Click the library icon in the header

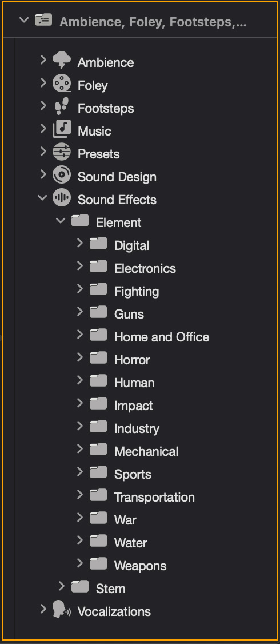[x=43, y=19]
